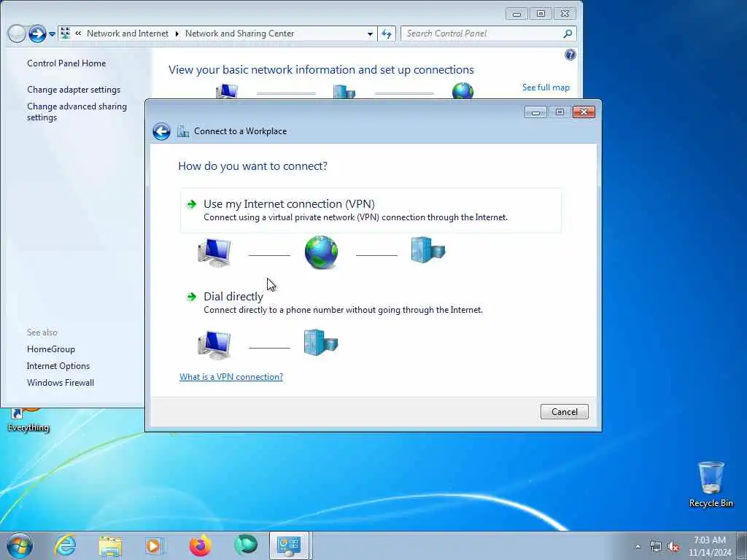The image size is (747, 560).
Task: Click the globe icon in the VPN diagram
Action: click(x=321, y=252)
